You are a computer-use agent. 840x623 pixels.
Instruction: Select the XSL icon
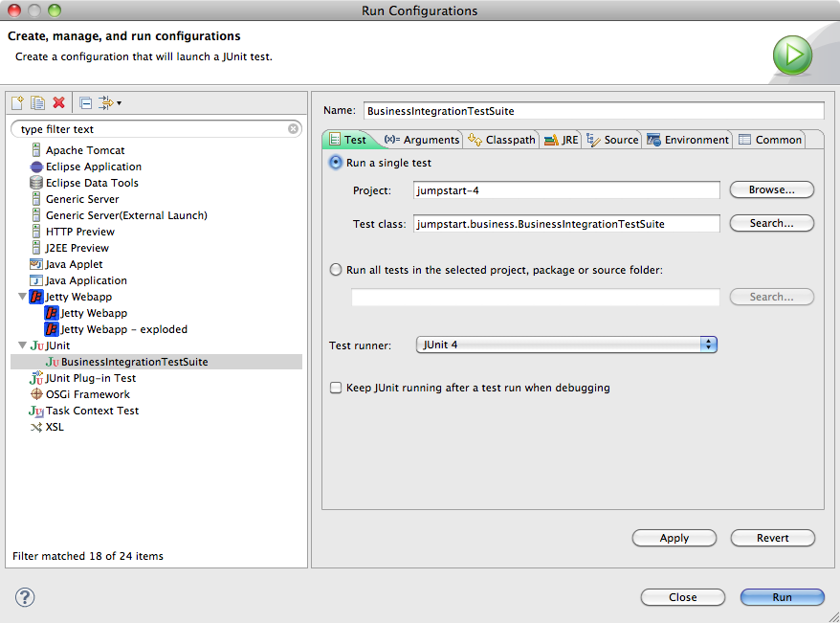point(36,427)
